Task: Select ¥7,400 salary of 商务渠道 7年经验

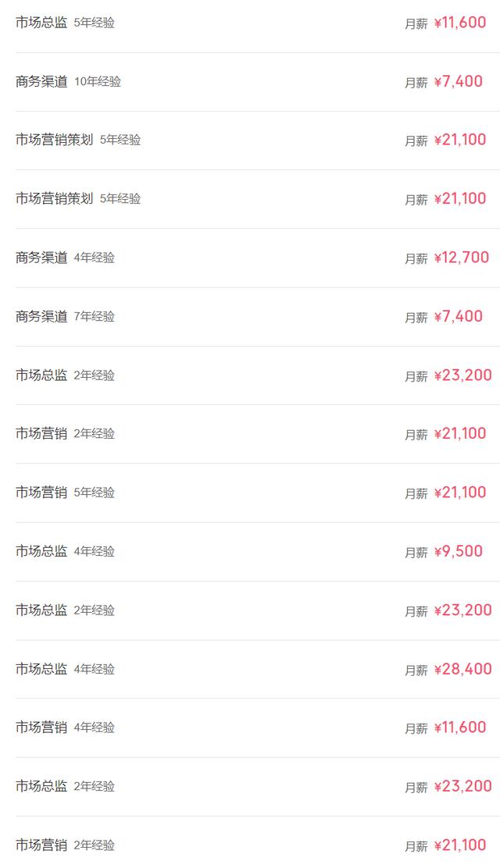Action: click(458, 317)
